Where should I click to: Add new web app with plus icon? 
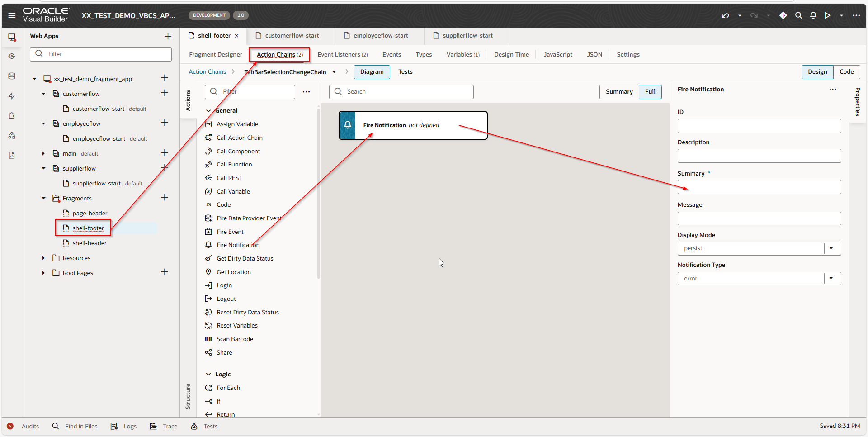point(168,36)
